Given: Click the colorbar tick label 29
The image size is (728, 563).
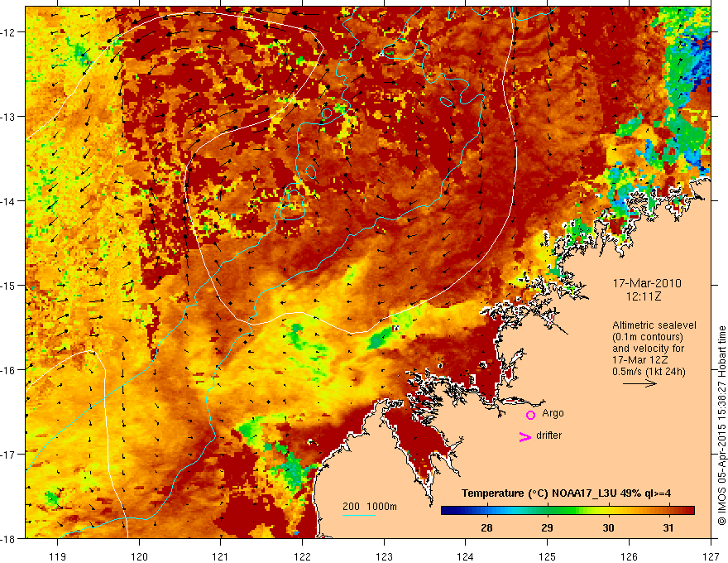Looking at the screenshot, I should click(x=547, y=527).
